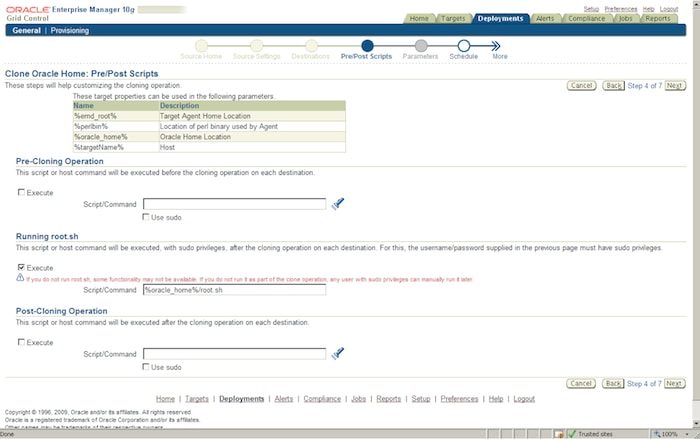Click the Description column header
The image size is (700, 439).
[x=252, y=106]
